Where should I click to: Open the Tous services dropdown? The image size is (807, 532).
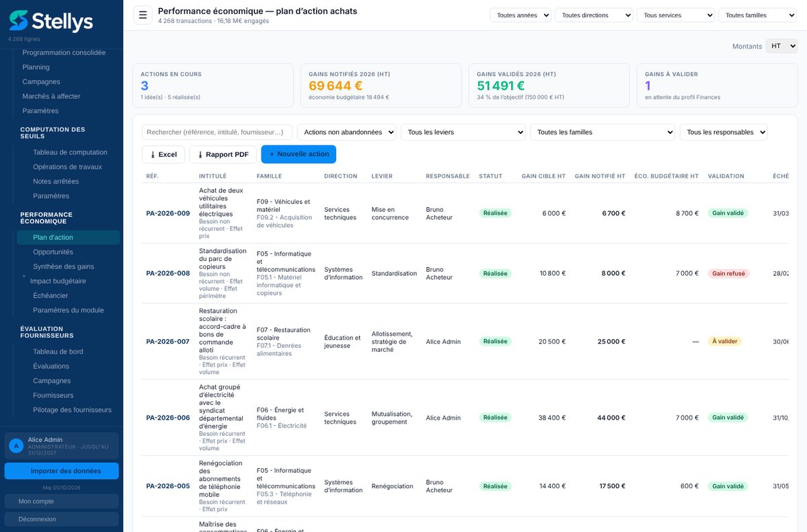[676, 15]
